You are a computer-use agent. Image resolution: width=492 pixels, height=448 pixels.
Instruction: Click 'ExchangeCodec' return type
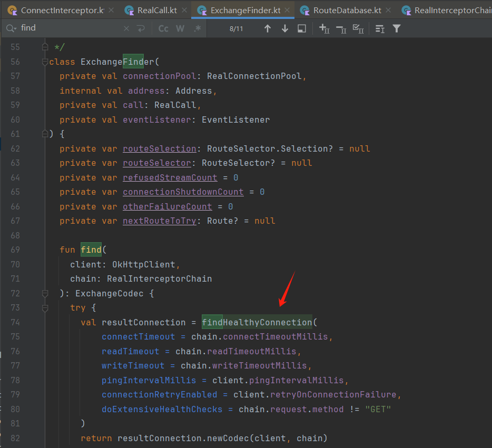pos(109,293)
